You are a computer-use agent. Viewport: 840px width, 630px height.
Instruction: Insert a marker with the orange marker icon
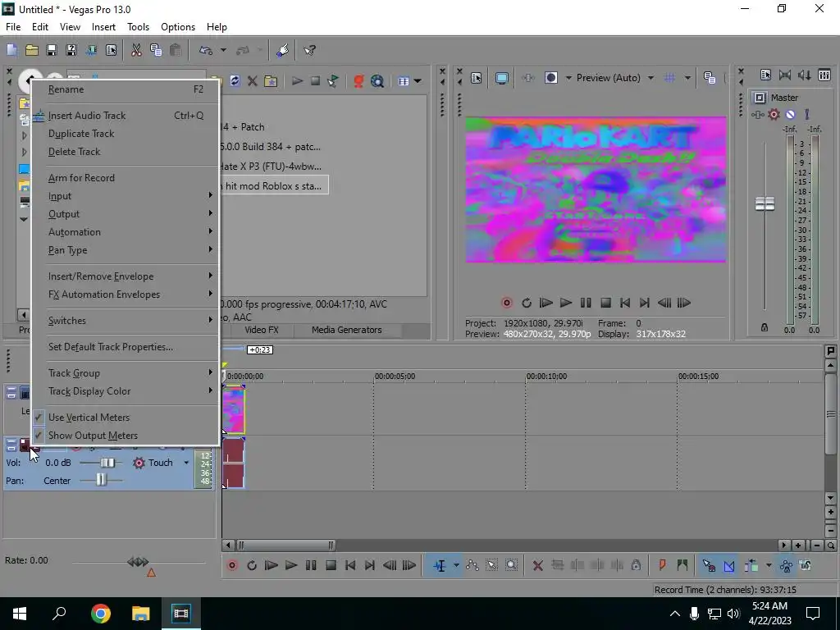point(662,565)
